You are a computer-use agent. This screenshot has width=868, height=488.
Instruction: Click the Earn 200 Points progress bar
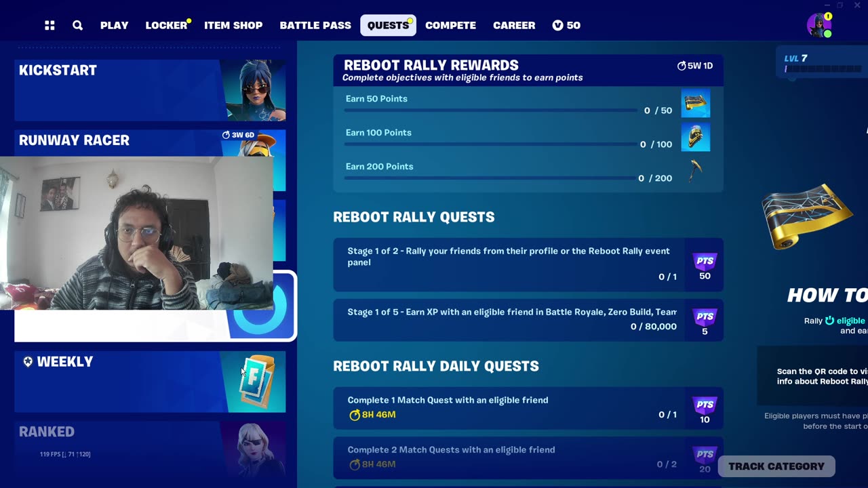[x=490, y=178]
